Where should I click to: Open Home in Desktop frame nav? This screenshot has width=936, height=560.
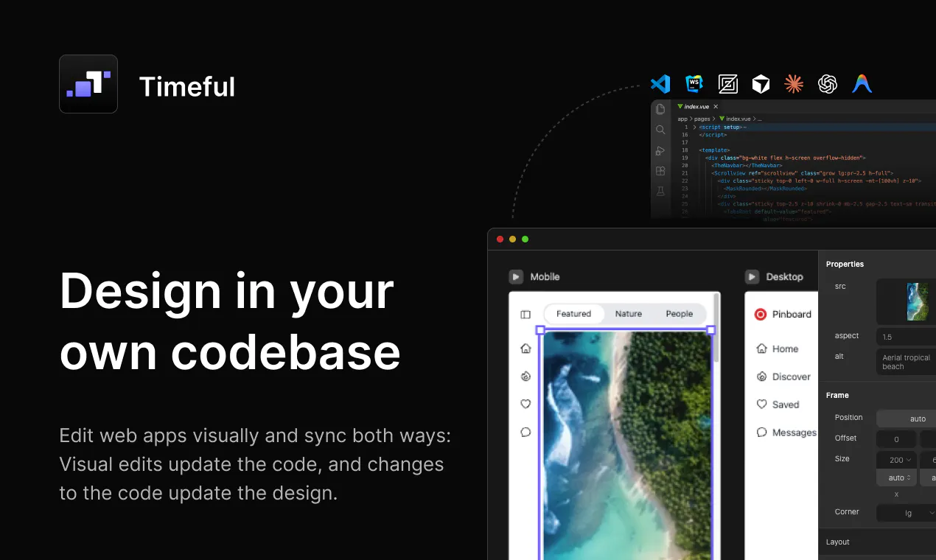(x=778, y=349)
